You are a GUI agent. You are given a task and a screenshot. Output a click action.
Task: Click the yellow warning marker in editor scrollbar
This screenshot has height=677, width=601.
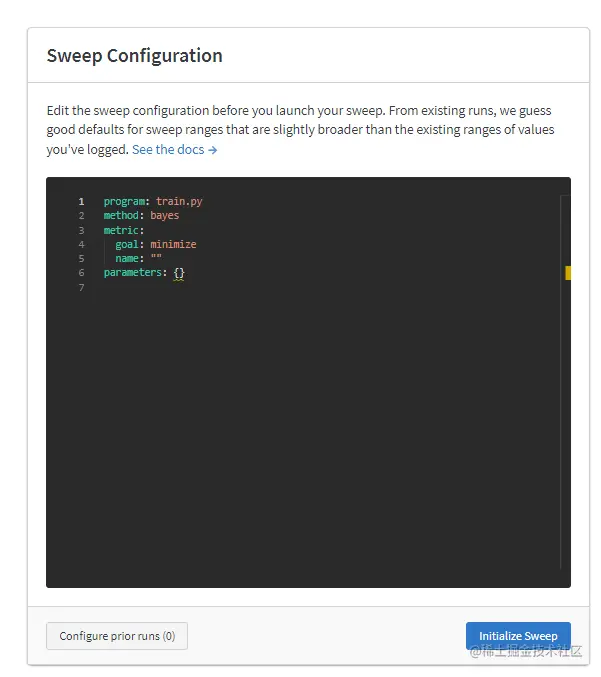568,273
